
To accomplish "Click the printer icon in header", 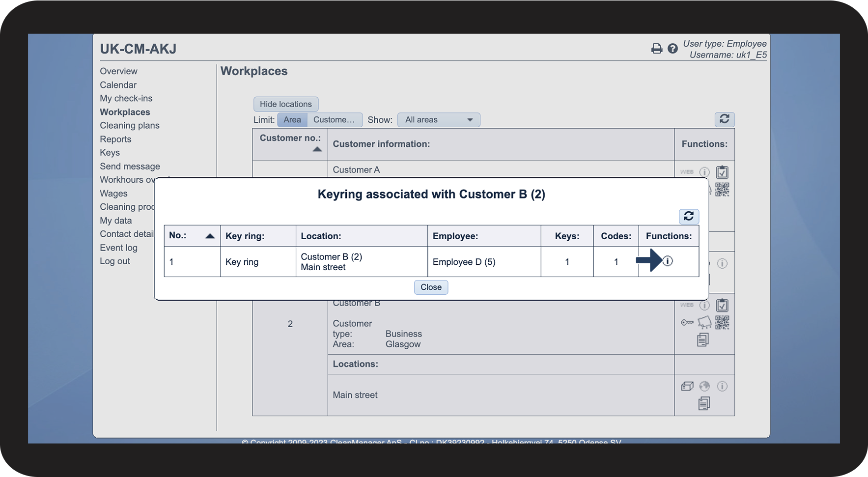I will click(x=656, y=49).
